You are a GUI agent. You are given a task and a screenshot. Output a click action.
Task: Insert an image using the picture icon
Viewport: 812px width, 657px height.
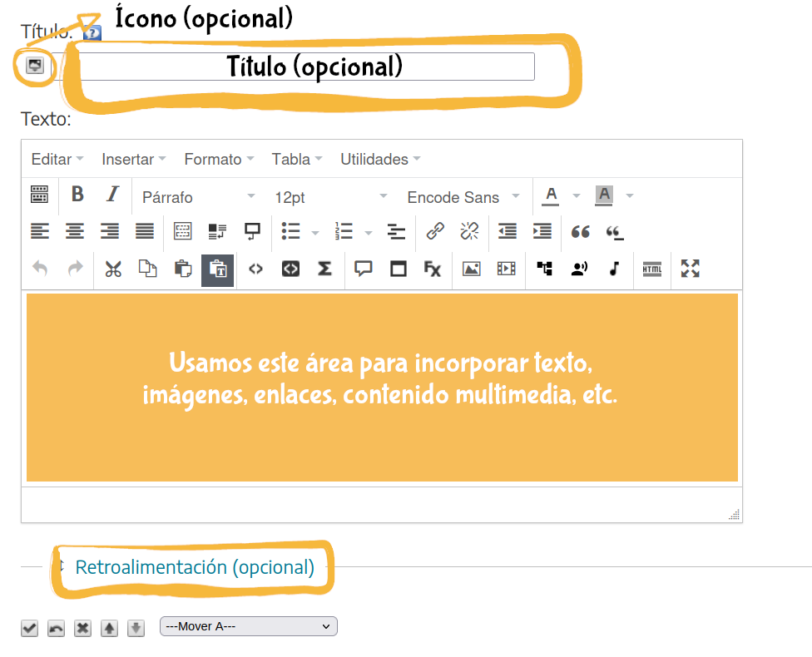472,269
